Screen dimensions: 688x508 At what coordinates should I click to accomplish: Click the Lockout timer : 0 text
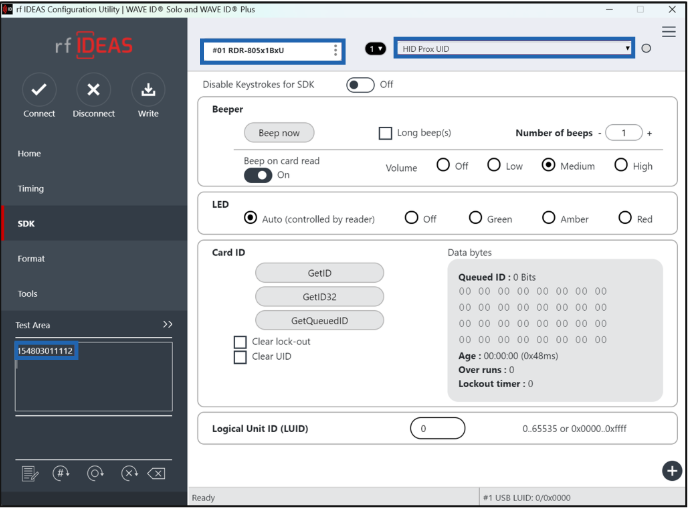[x=496, y=384]
